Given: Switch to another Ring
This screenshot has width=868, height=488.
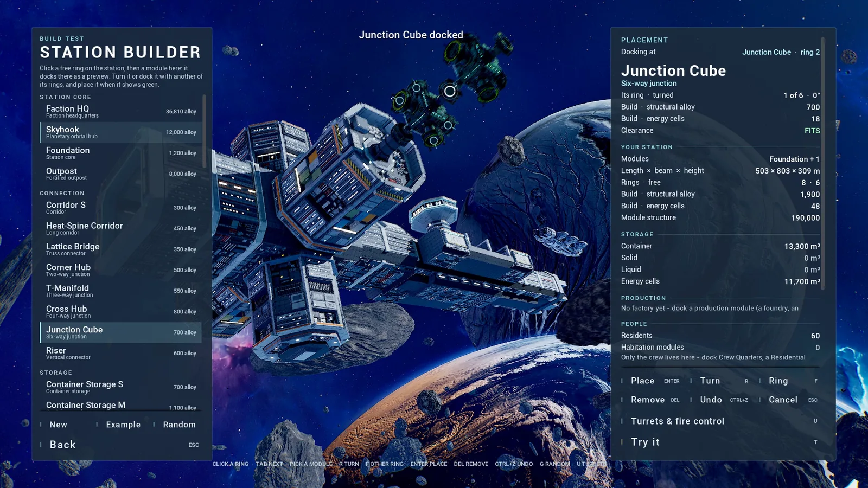Looking at the screenshot, I should (x=789, y=381).
